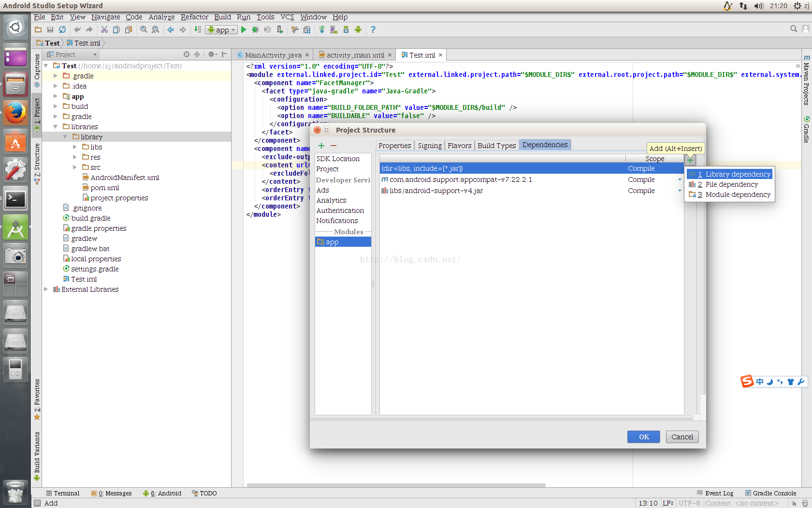Click the Debug bug icon

pyautogui.click(x=256, y=30)
